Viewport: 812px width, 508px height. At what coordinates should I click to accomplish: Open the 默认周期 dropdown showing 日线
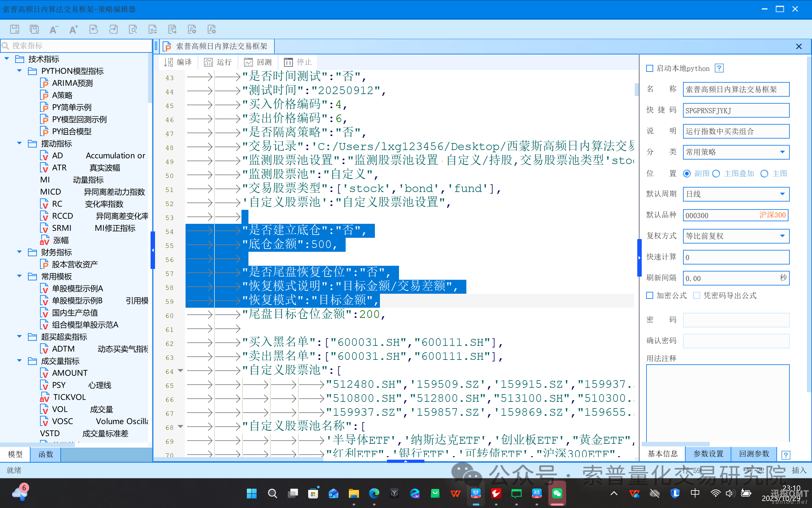(x=782, y=194)
